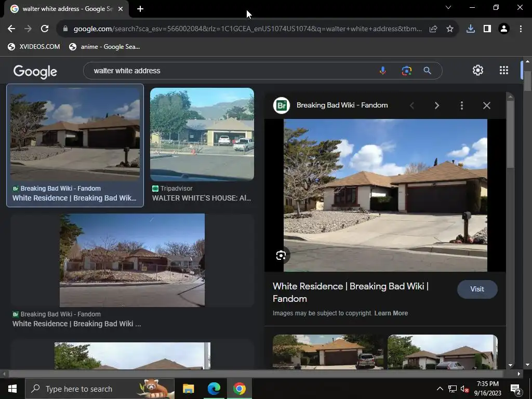Image resolution: width=532 pixels, height=399 pixels.
Task: Open the notification center
Action: (x=516, y=389)
